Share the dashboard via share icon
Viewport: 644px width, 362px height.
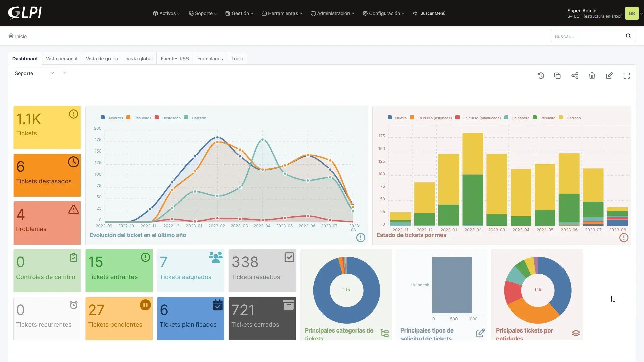coord(575,76)
